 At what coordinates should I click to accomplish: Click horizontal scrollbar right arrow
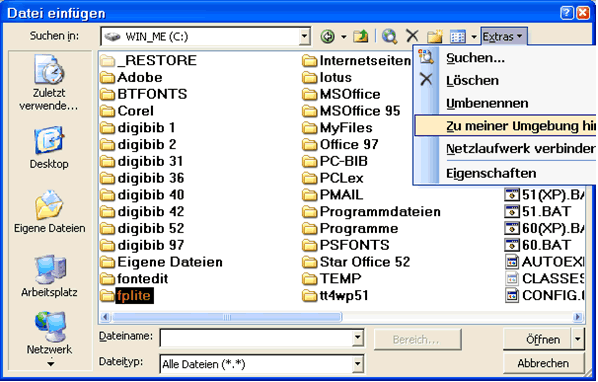pos(578,317)
